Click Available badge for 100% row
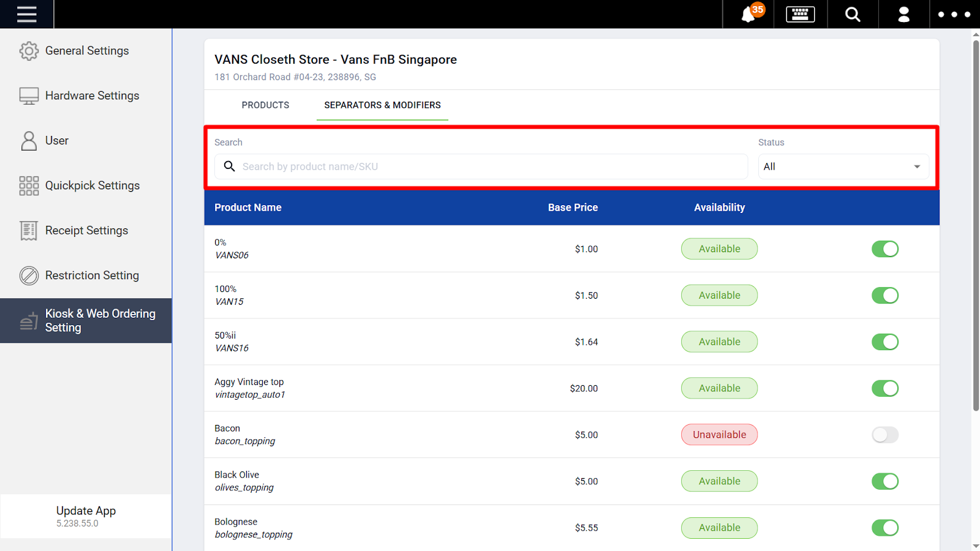The width and height of the screenshot is (980, 551). pyautogui.click(x=719, y=296)
